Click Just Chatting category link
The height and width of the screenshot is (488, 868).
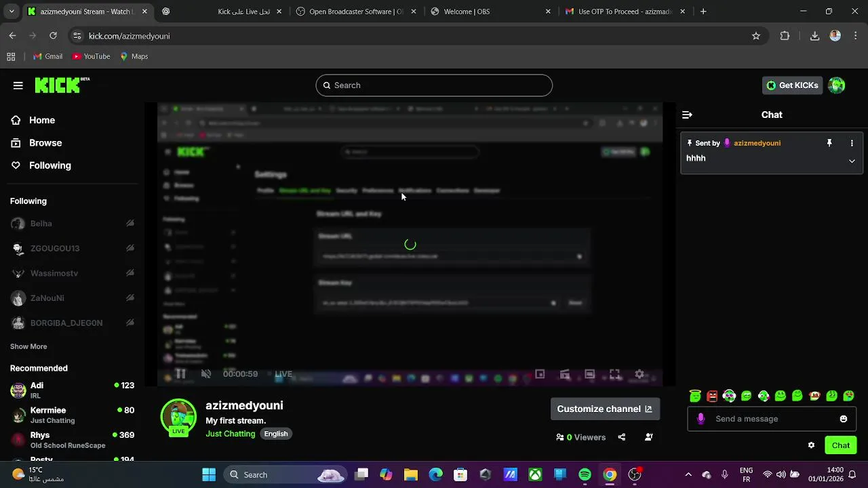(231, 434)
